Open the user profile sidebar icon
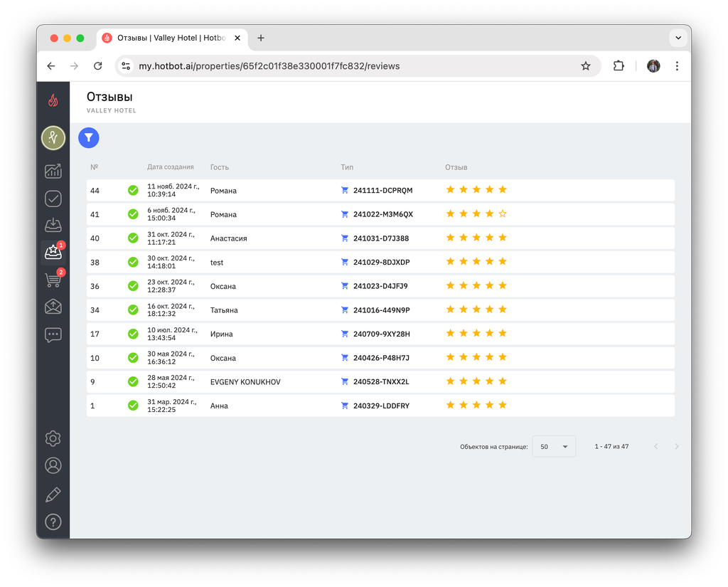Screen dimensions: 728x587 pos(53,466)
